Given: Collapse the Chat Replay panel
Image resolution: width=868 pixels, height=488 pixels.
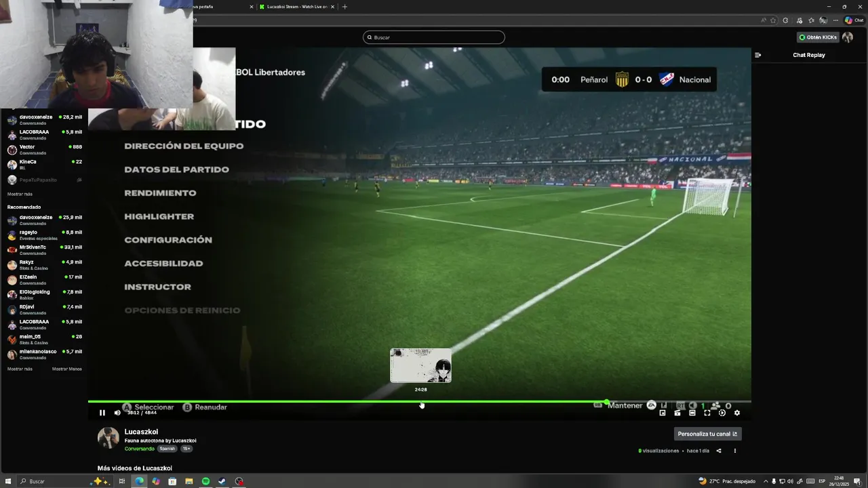Looking at the screenshot, I should coord(758,55).
